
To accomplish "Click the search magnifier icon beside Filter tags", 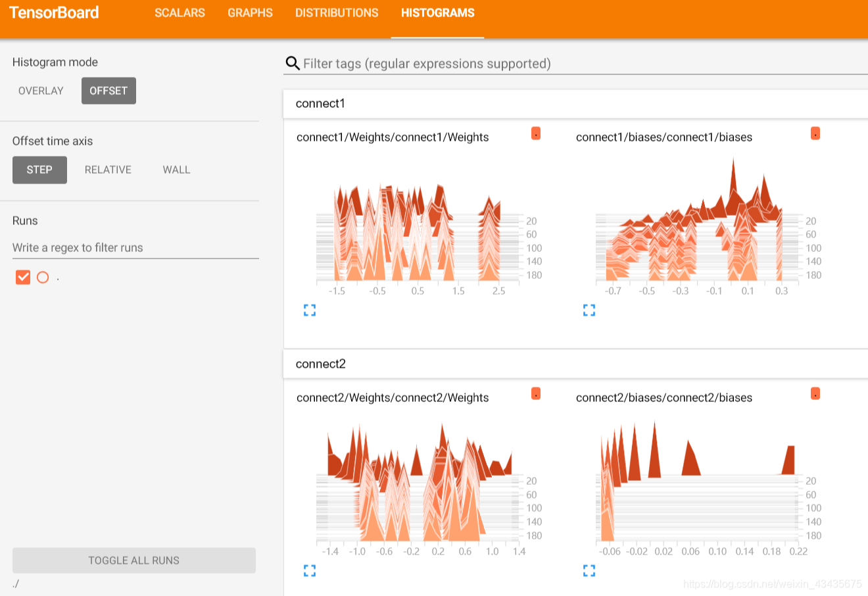I will click(x=293, y=63).
